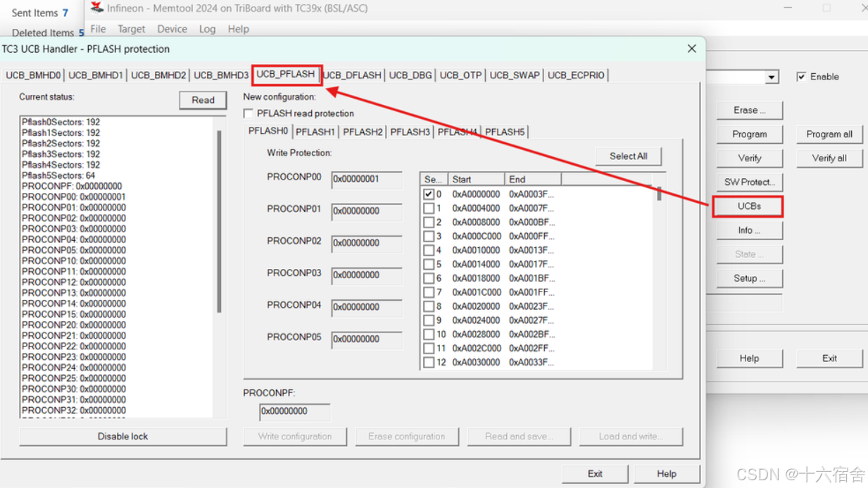
Task: Check sector 9 at 0xA0024000
Action: 429,320
